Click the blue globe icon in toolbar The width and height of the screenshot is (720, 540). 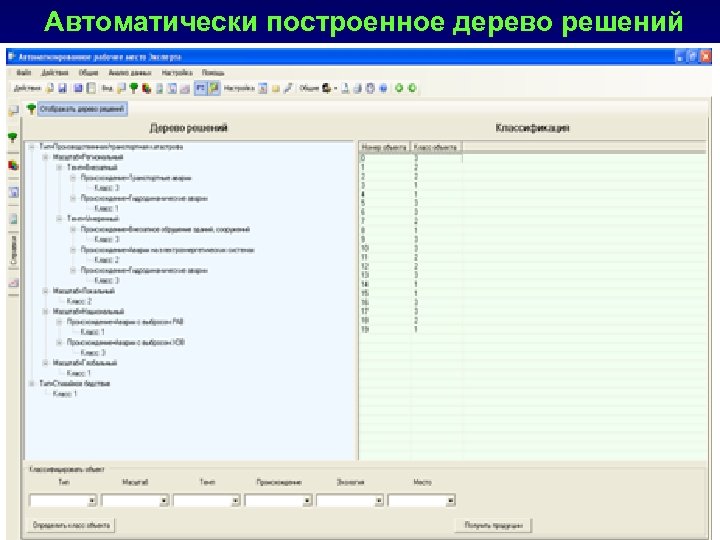point(383,88)
